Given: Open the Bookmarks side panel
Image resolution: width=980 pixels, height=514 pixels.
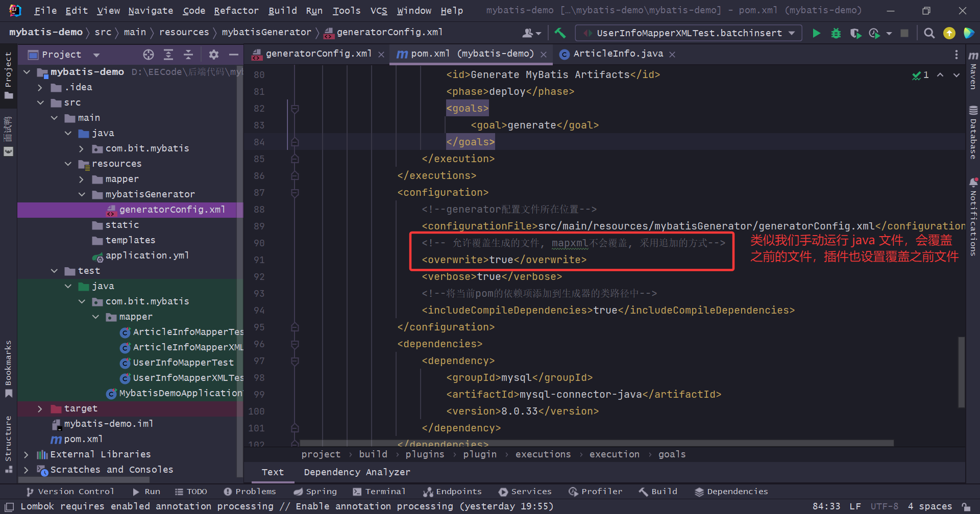Looking at the screenshot, I should [8, 368].
